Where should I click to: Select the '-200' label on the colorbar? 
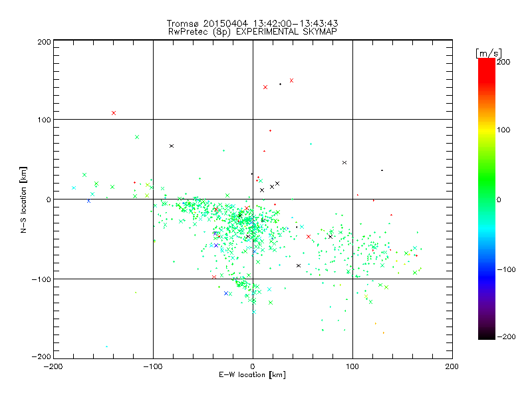coord(506,336)
